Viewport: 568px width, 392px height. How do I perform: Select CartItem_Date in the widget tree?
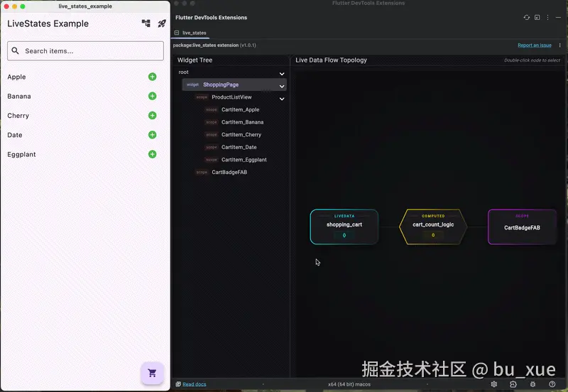pos(239,147)
